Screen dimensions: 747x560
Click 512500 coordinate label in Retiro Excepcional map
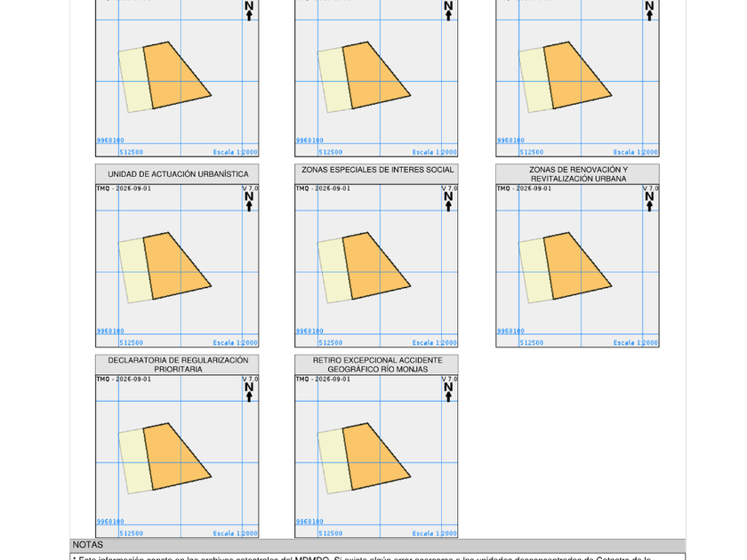[330, 532]
